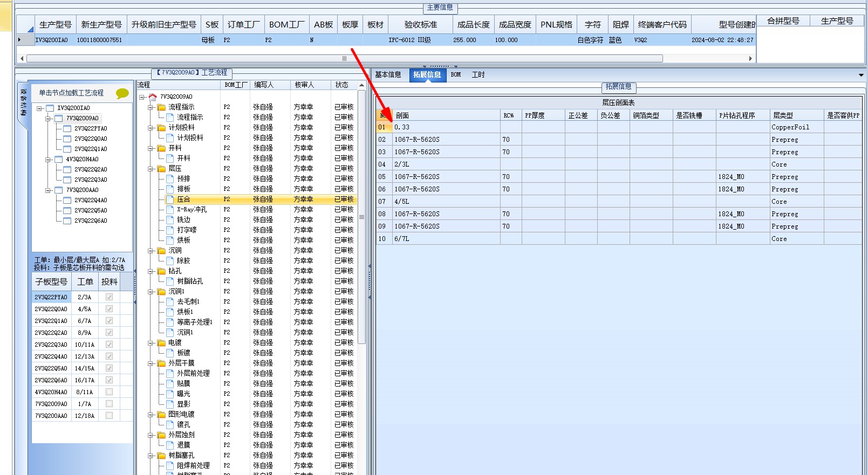
Task: Select the 2V3Q22Q5A0 node in left tree
Action: tap(91, 211)
